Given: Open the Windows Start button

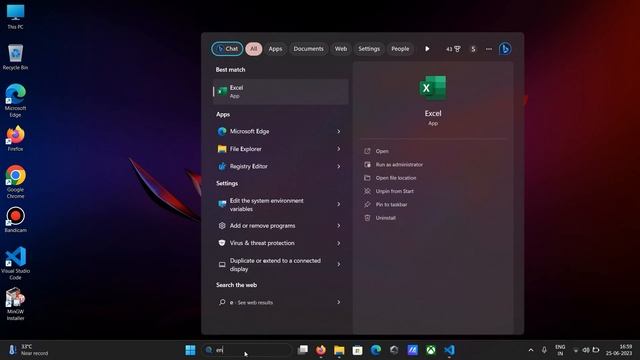Looking at the screenshot, I should 190,350.
